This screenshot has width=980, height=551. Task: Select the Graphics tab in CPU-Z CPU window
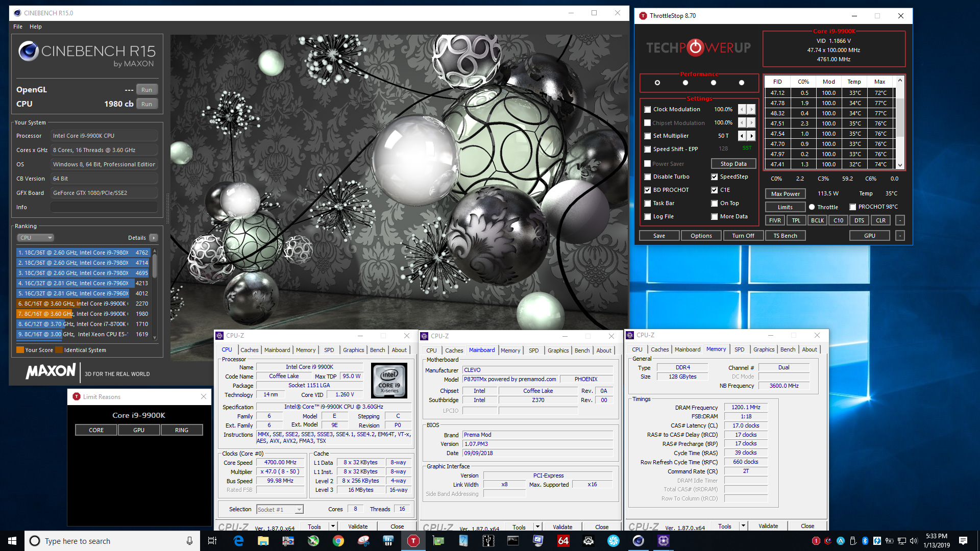tap(354, 350)
